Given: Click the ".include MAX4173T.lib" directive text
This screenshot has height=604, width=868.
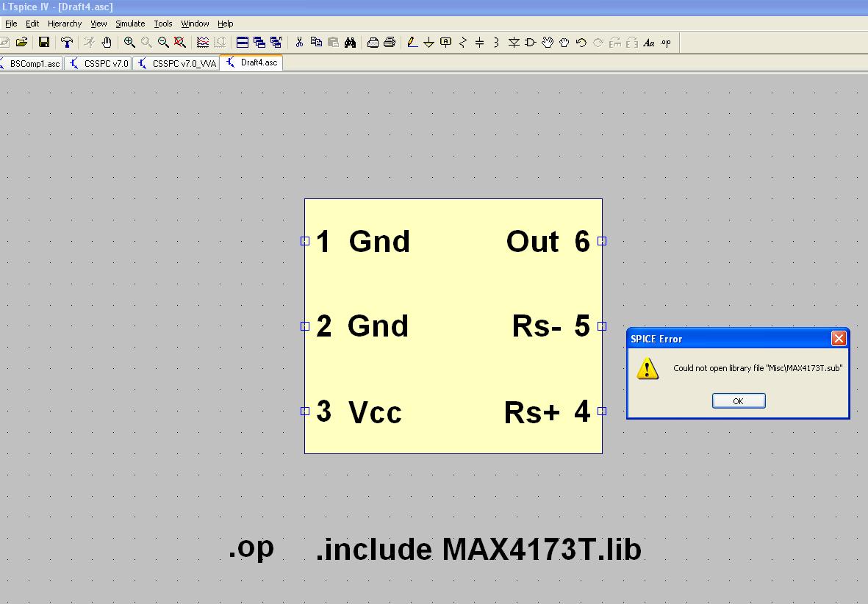Looking at the screenshot, I should tap(479, 549).
